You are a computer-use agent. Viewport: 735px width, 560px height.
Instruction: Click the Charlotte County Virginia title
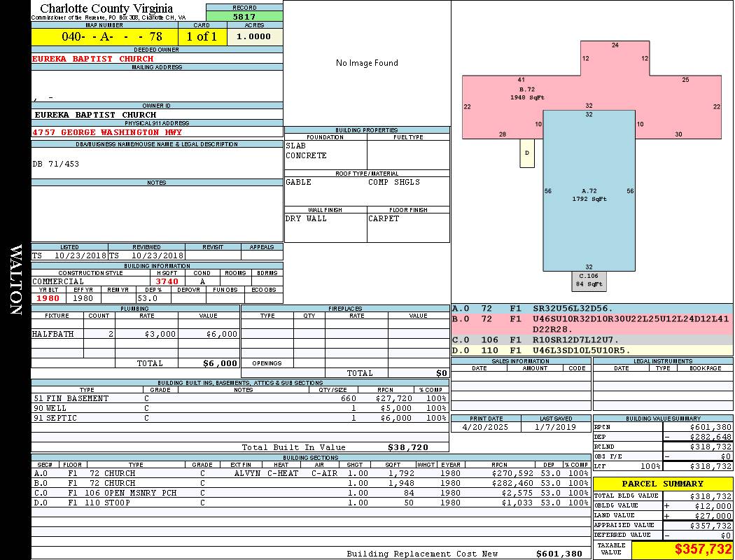pyautogui.click(x=106, y=8)
